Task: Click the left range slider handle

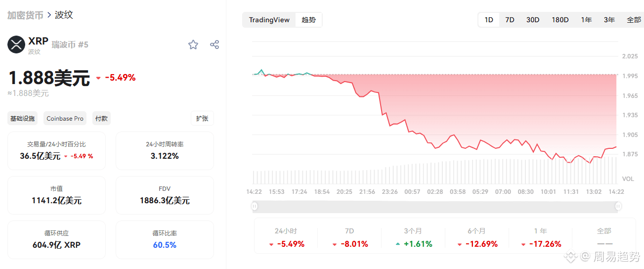Action: pos(255,206)
